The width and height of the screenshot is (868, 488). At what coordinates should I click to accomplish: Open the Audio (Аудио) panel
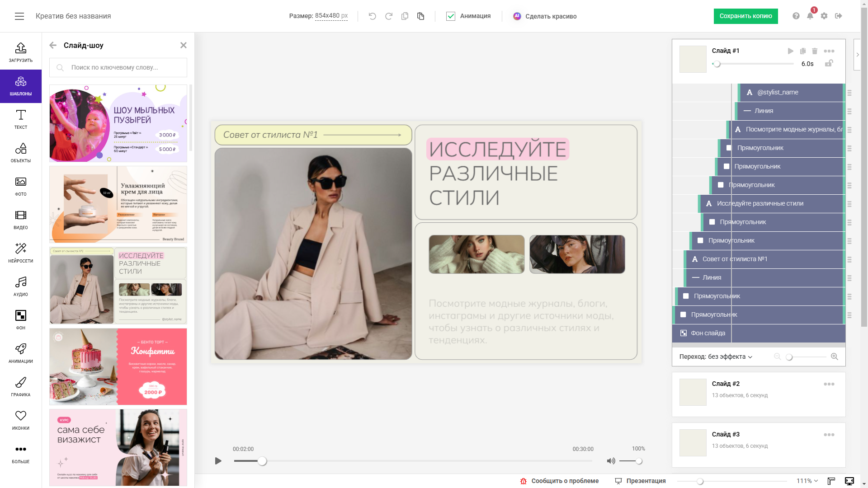21,286
